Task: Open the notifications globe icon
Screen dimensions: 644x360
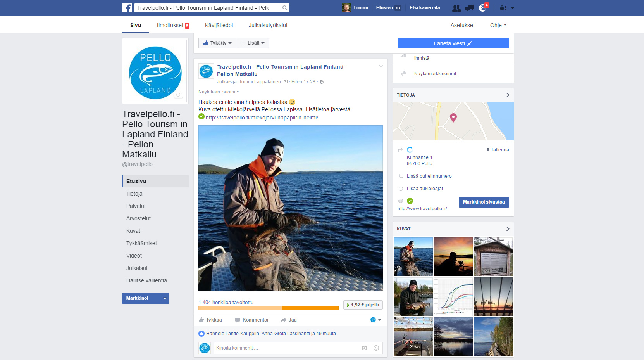Action: [x=483, y=8]
